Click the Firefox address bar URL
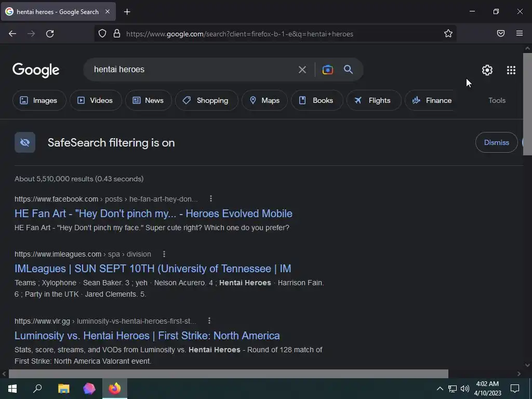This screenshot has width=532, height=399. (x=240, y=34)
